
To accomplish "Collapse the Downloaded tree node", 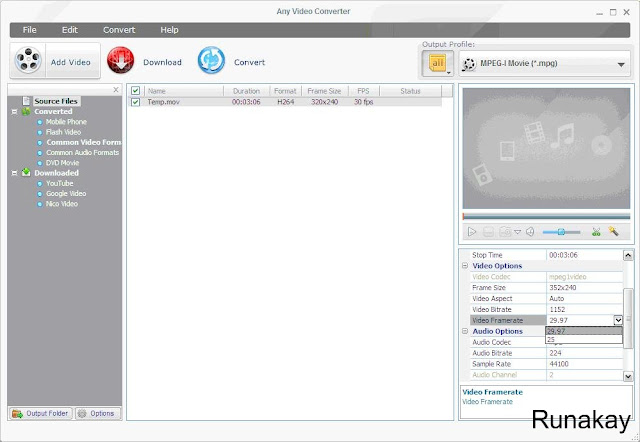I will [x=14, y=173].
